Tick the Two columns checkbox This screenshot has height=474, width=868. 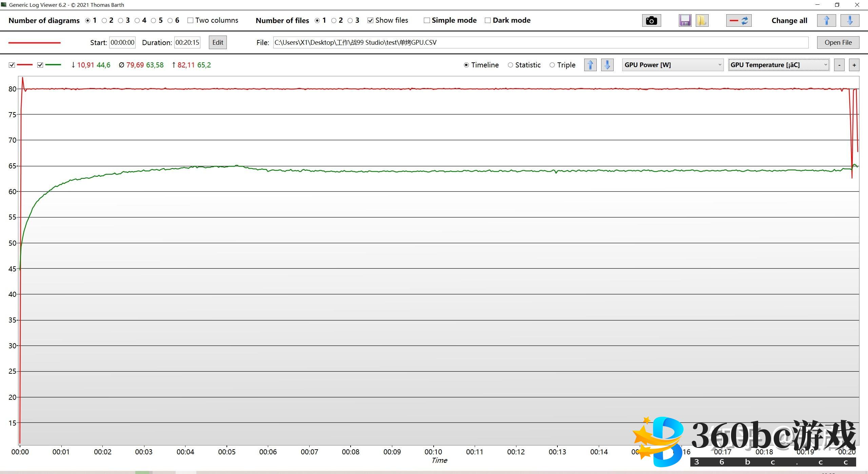[x=190, y=20]
